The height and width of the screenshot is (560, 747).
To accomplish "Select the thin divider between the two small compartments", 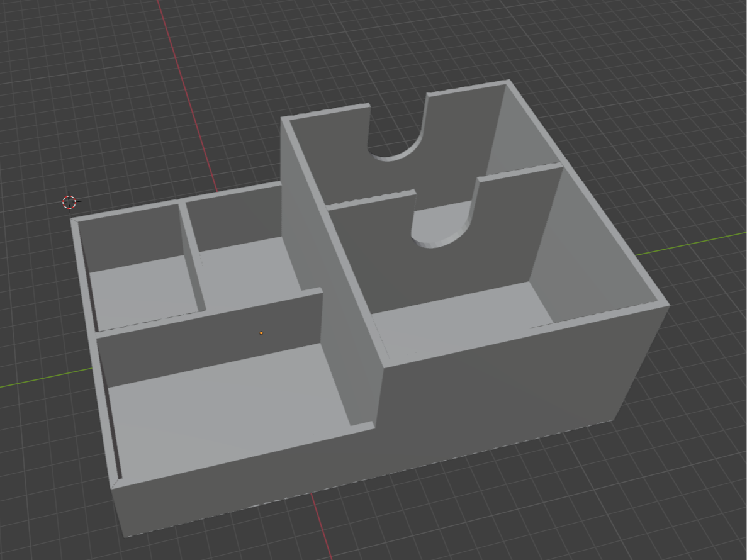I will [x=191, y=257].
